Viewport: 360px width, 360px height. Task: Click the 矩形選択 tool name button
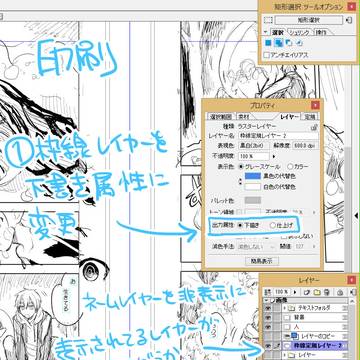pos(309,20)
